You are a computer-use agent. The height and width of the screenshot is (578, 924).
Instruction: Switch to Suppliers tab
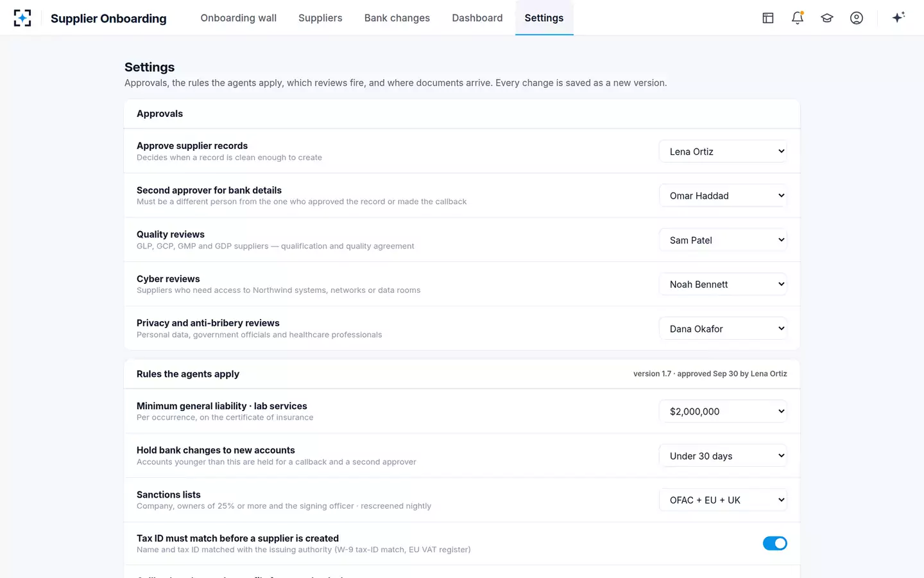coord(320,18)
